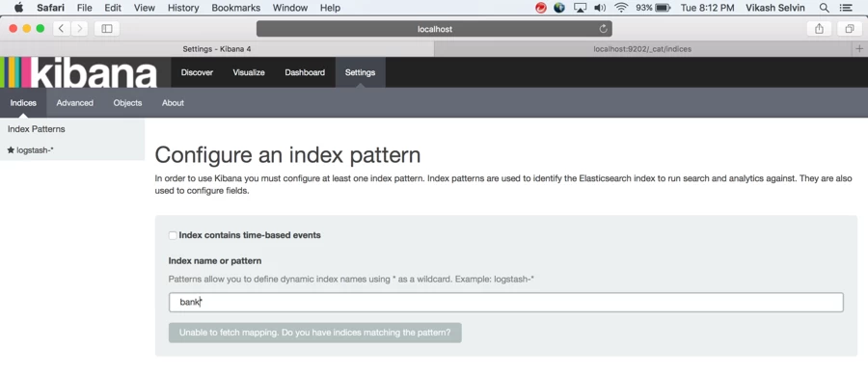
Task: Open Spotlight search icon
Action: [x=825, y=8]
